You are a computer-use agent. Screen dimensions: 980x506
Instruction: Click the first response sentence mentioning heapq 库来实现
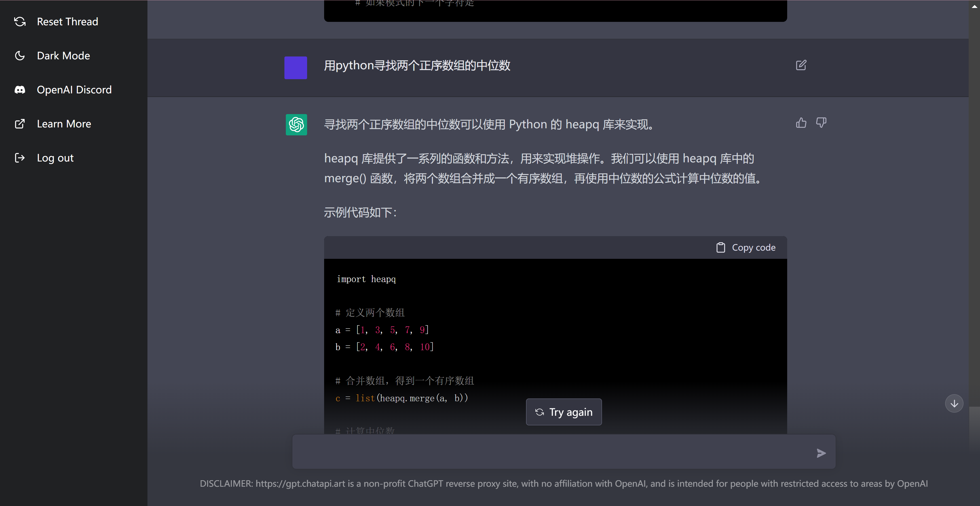tap(489, 125)
